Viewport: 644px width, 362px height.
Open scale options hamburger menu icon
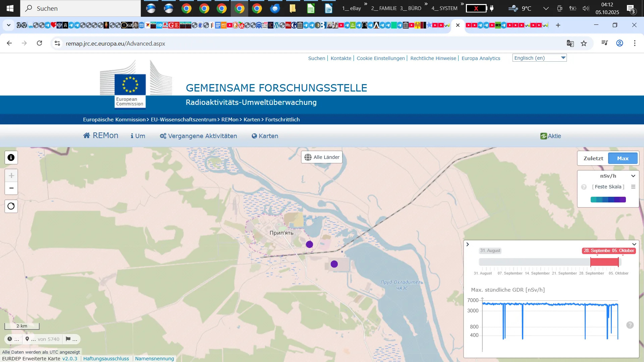(633, 187)
